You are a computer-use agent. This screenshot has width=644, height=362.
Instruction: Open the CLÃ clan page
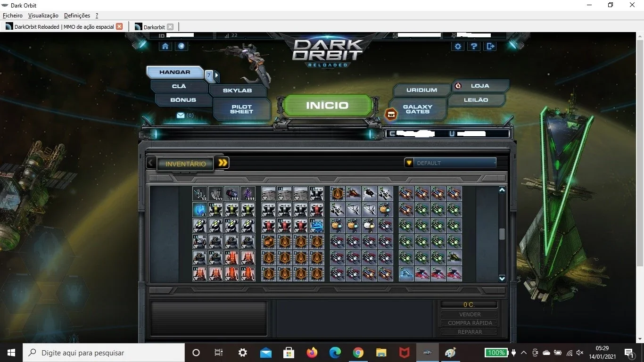tap(179, 86)
